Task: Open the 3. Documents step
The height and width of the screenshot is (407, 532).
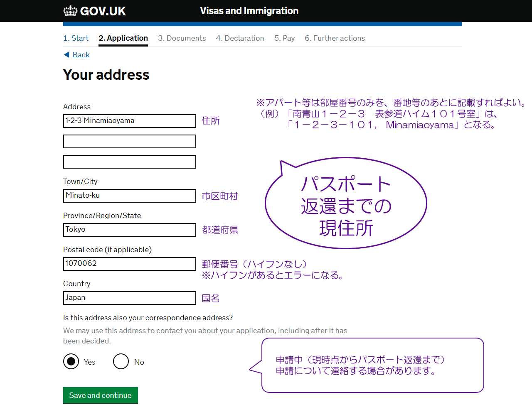Action: (x=182, y=38)
